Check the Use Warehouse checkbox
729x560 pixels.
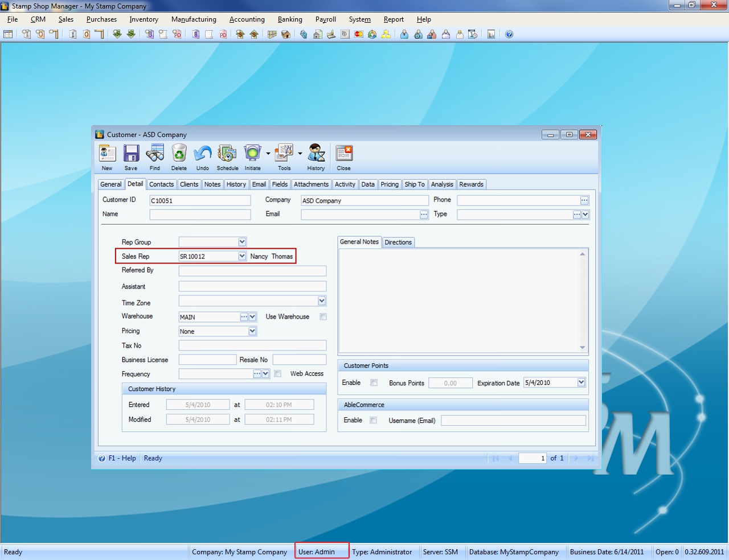click(323, 316)
